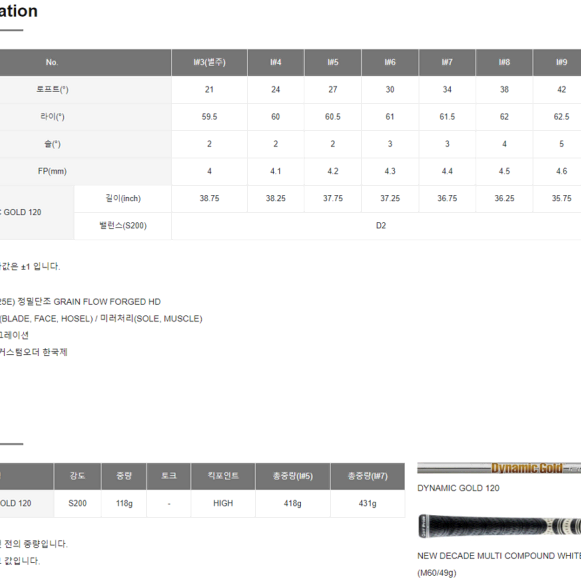Click the I#8 value 4 in row below lie

504,144
